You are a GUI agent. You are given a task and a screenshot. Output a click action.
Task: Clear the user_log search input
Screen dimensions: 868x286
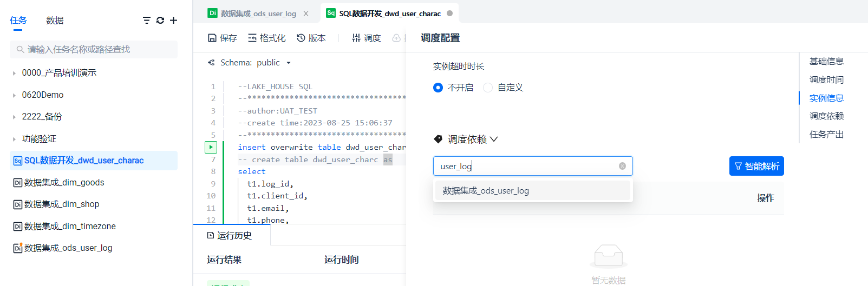[x=622, y=166]
